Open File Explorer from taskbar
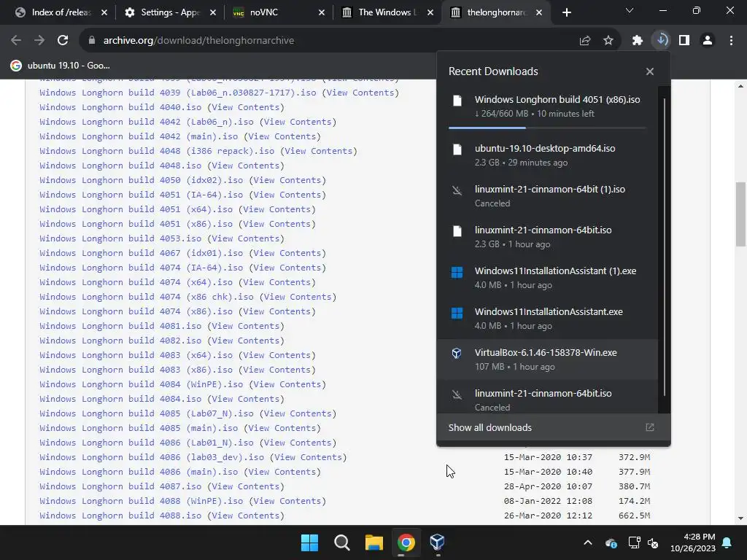 (x=374, y=542)
